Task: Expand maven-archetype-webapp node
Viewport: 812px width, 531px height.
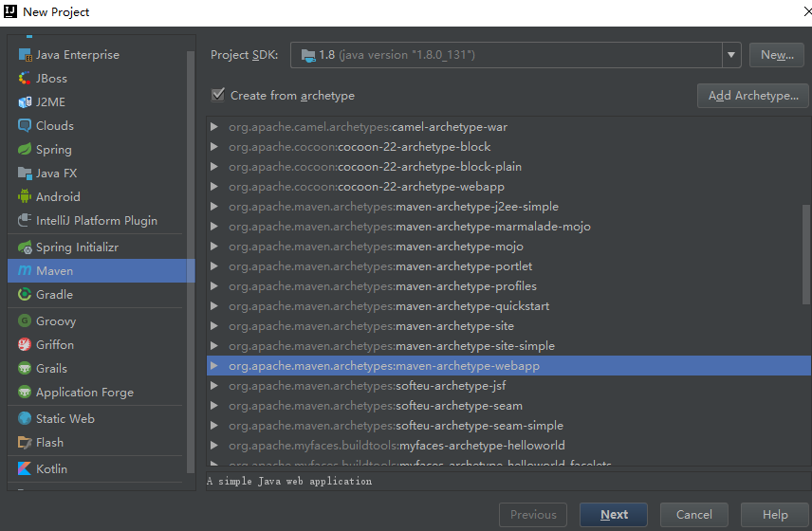Action: point(213,366)
